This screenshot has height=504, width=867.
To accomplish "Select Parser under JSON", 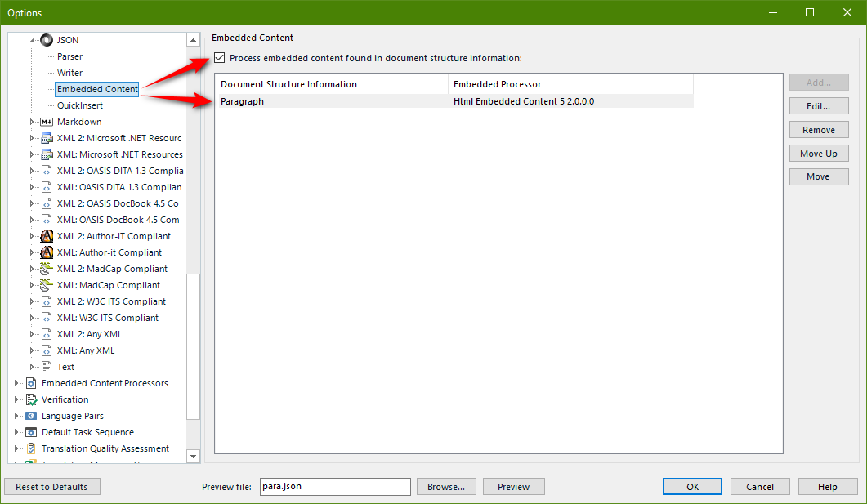I will 69,56.
